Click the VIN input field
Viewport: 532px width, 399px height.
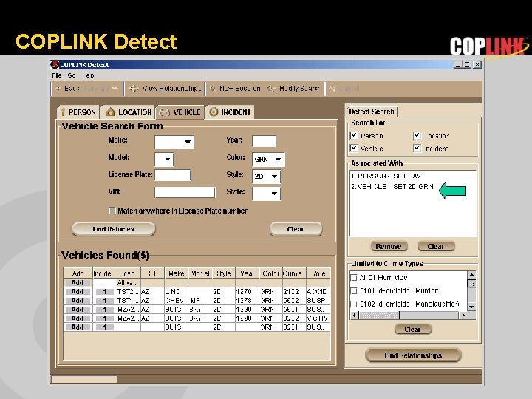point(185,192)
